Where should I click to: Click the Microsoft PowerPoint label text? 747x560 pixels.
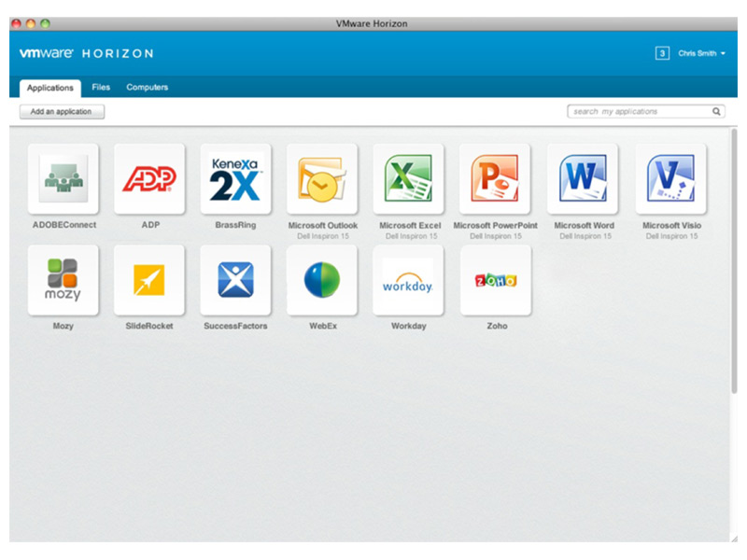496,225
